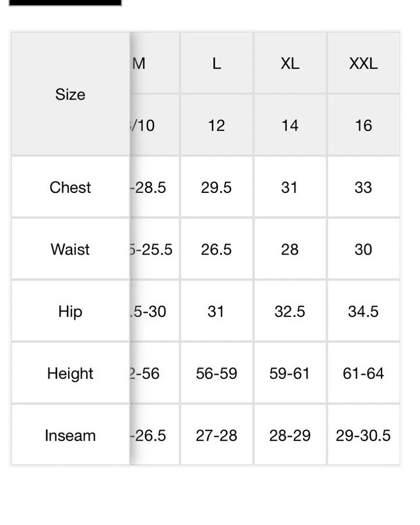Click the Size header cell
The image size is (420, 525).
coord(70,94)
